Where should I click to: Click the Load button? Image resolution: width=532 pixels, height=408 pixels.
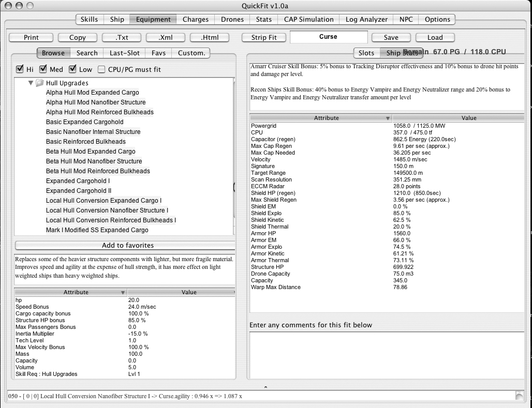click(x=435, y=37)
